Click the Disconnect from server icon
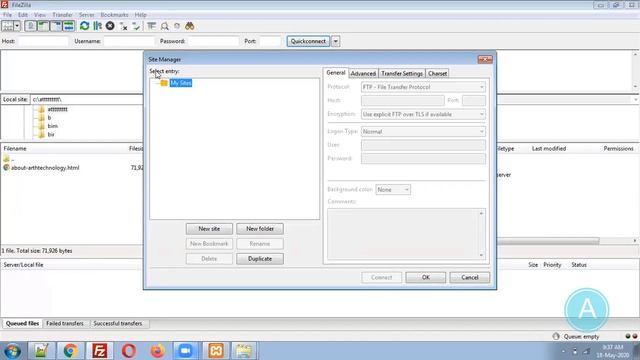 (124, 26)
